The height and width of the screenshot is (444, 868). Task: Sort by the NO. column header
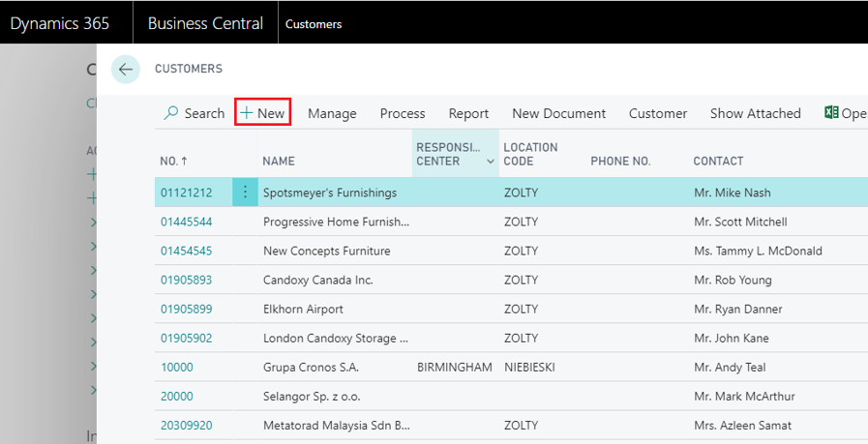click(x=174, y=162)
